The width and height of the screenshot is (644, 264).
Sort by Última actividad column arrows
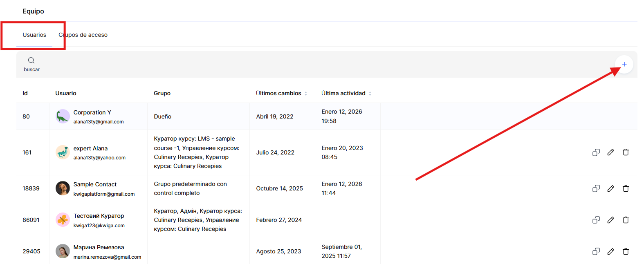(370, 94)
